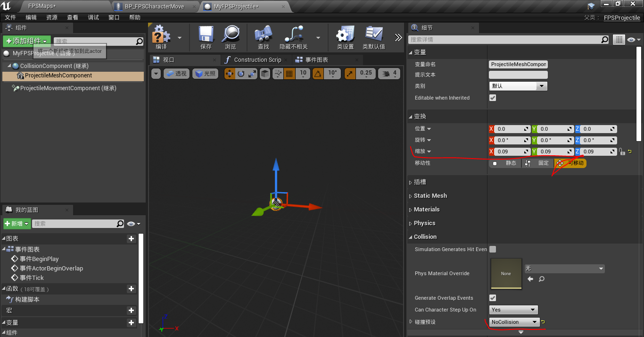This screenshot has height=337, width=644.
Task: Select ProjectileMovementComponent in components tree
Action: (68, 88)
